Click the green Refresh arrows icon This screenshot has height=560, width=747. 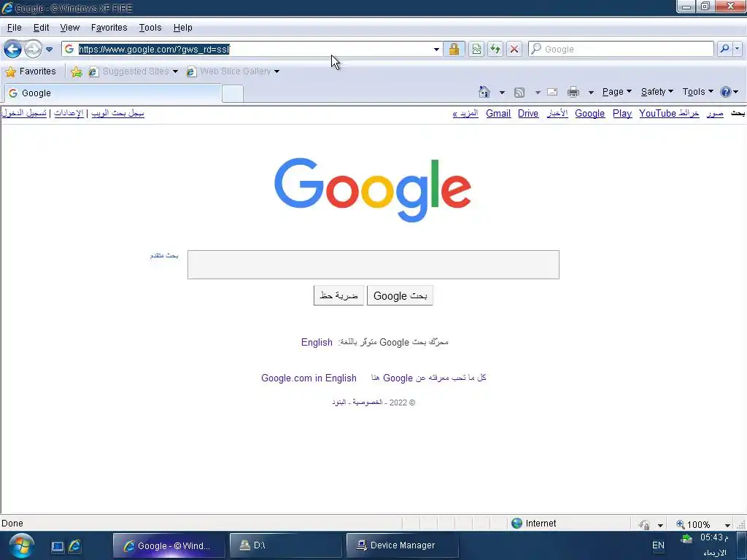(x=495, y=49)
